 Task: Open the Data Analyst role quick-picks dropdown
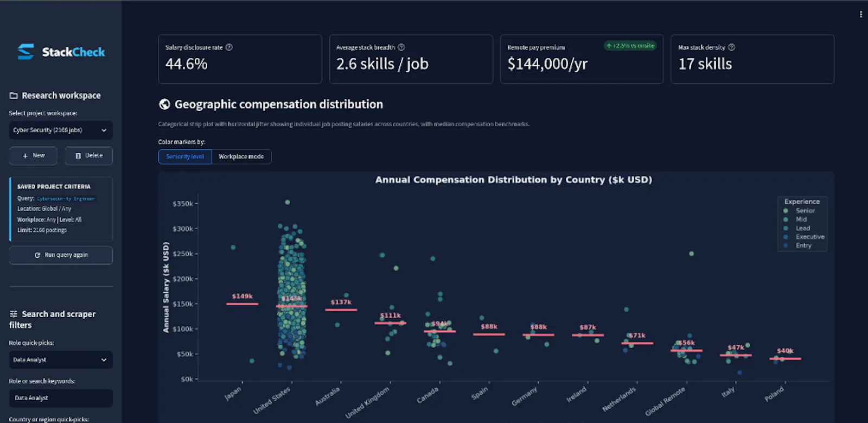[x=61, y=360]
